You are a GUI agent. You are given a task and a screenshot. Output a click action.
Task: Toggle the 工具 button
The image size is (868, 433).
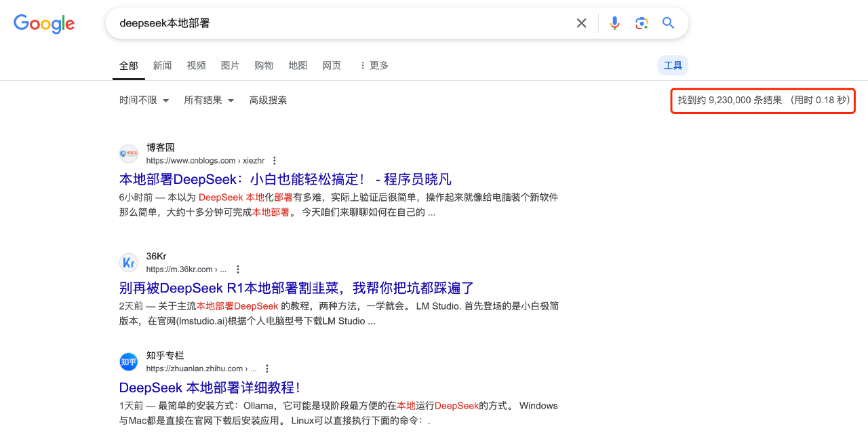(x=673, y=65)
